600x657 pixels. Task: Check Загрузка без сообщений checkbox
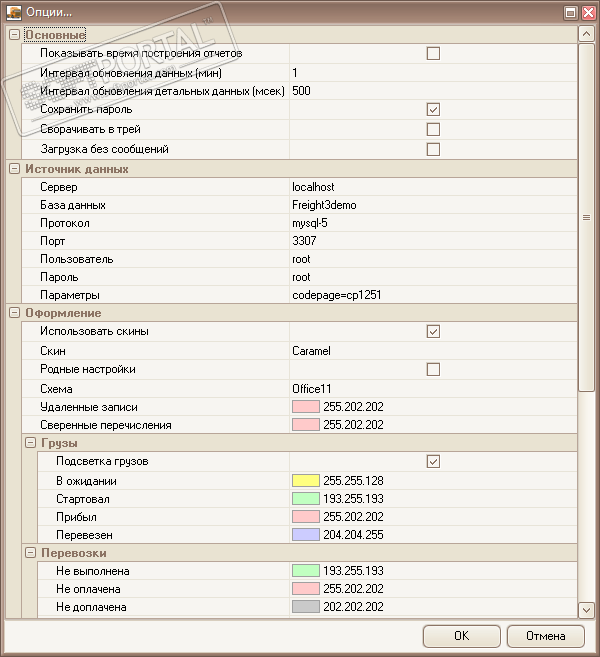pos(433,149)
